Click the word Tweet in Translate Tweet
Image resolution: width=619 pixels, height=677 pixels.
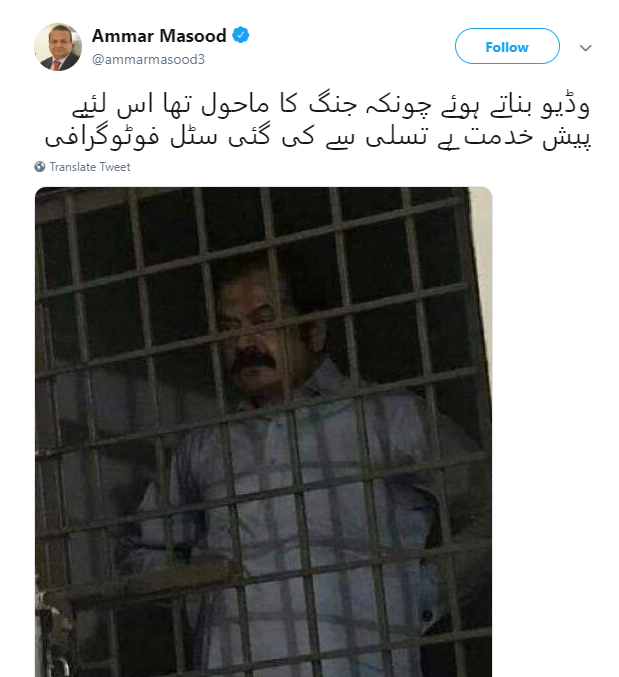[115, 167]
